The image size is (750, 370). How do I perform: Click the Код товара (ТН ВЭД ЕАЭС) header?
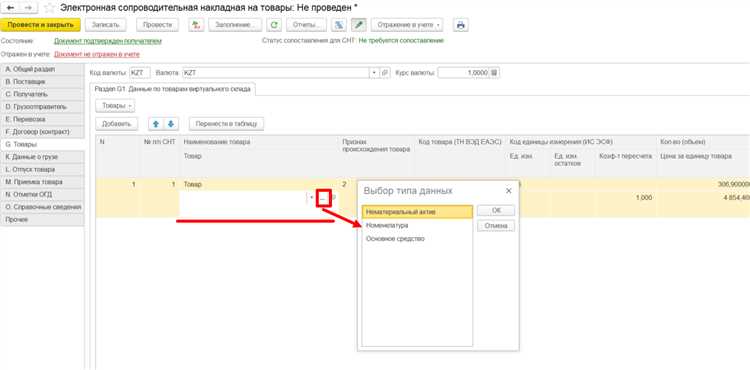[x=460, y=142]
